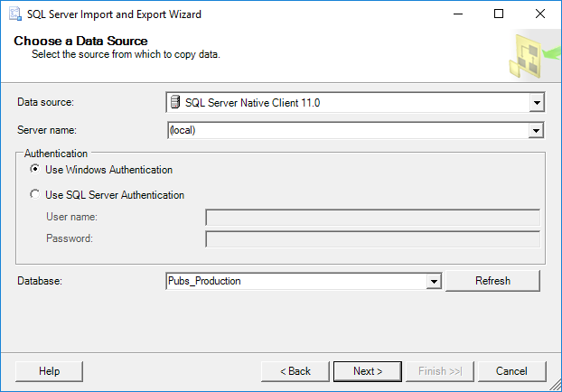
Task: Click the wizard icon in title bar
Action: click(12, 14)
